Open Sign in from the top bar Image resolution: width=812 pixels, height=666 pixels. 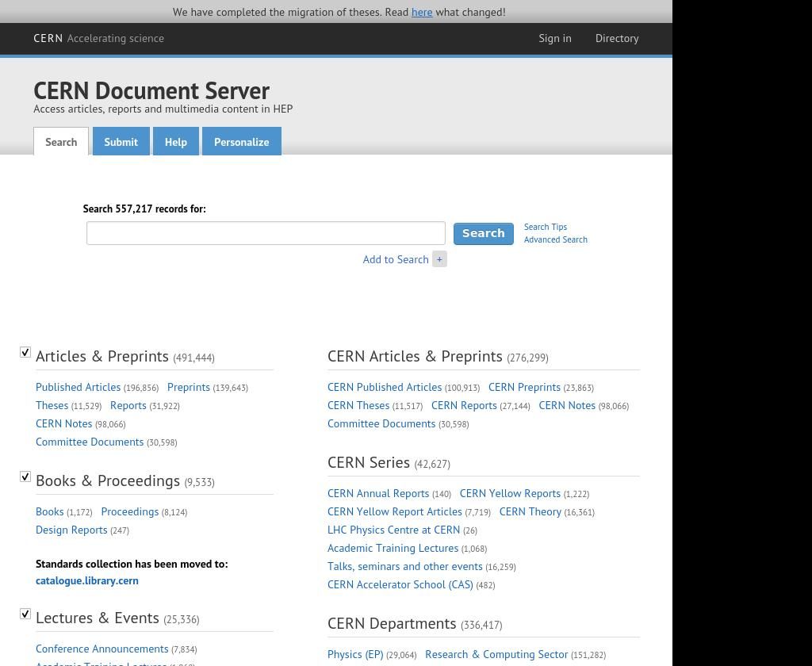555,38
